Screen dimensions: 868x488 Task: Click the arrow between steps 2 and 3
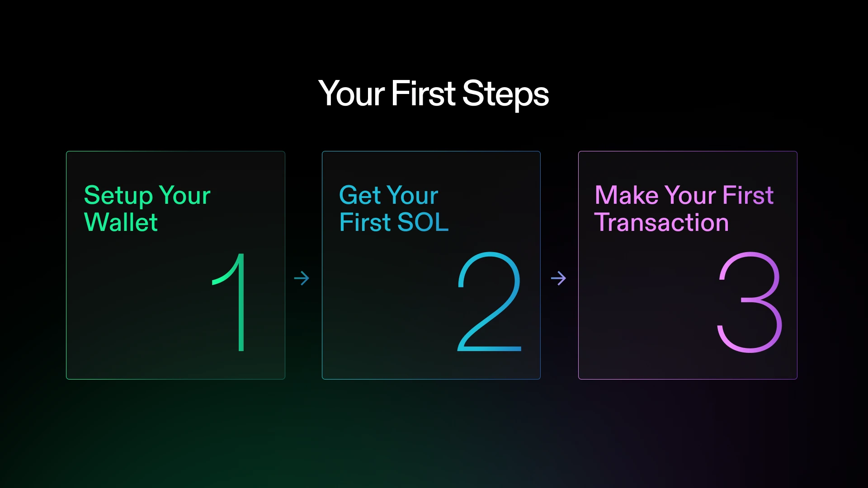pos(558,278)
